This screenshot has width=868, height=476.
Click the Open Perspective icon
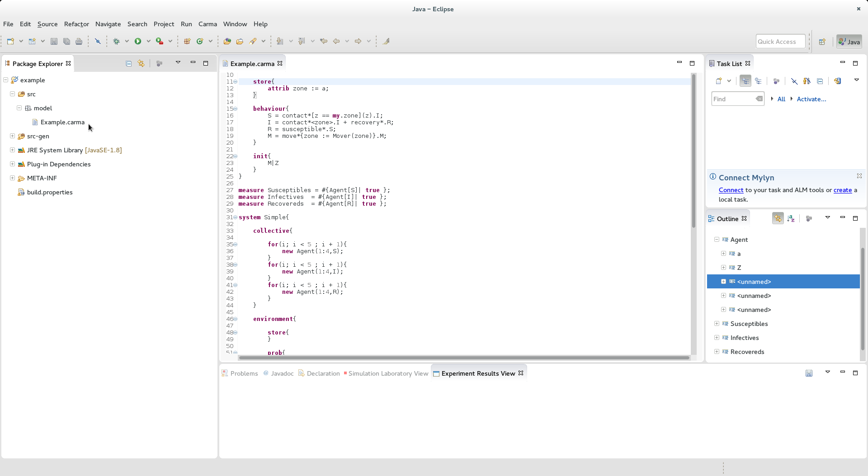click(822, 42)
